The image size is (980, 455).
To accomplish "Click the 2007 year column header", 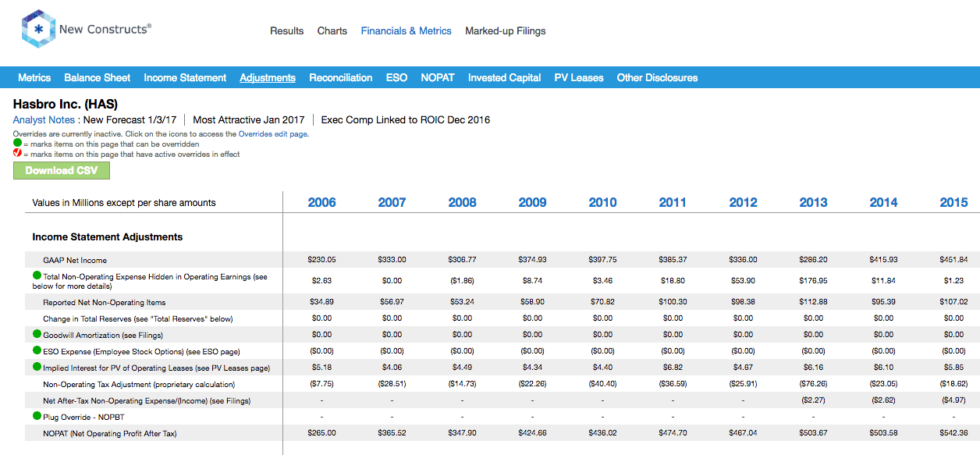I will [x=392, y=202].
